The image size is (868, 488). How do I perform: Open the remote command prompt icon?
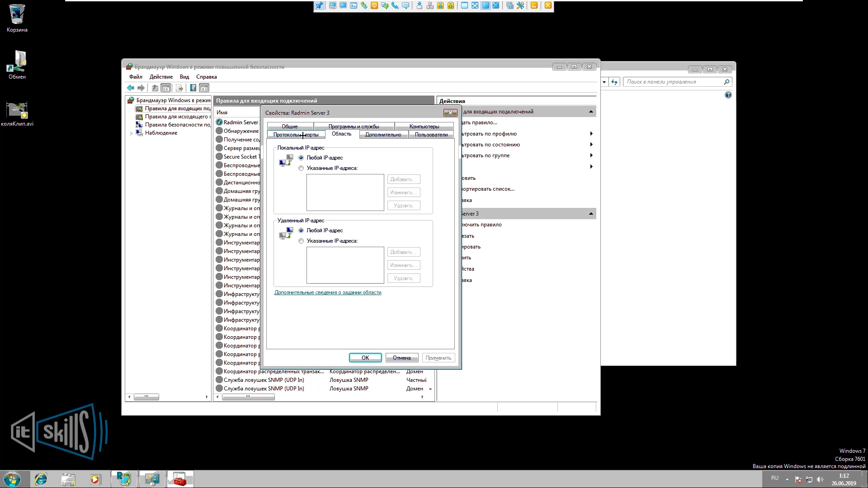(354, 6)
